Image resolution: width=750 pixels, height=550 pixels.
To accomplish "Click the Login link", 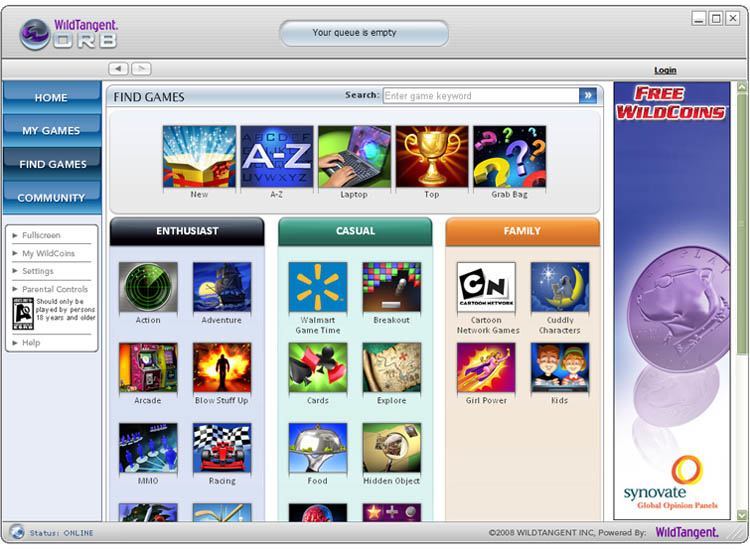I will pyautogui.click(x=665, y=70).
